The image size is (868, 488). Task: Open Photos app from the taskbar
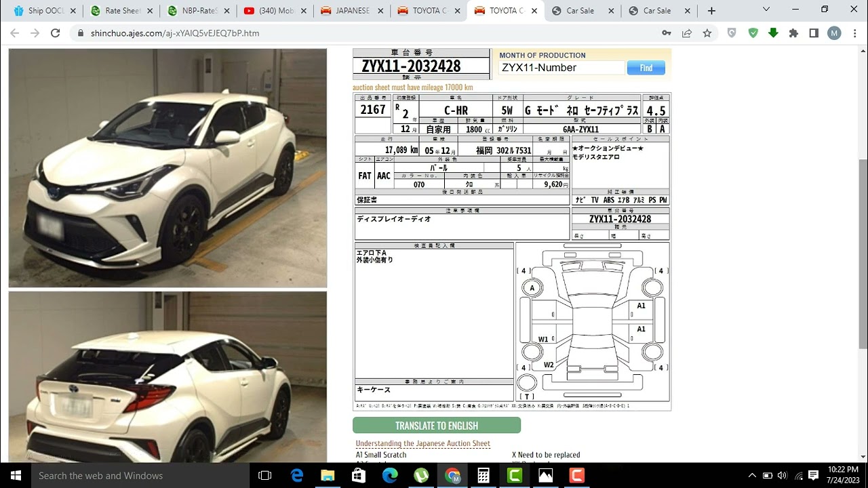(x=546, y=476)
